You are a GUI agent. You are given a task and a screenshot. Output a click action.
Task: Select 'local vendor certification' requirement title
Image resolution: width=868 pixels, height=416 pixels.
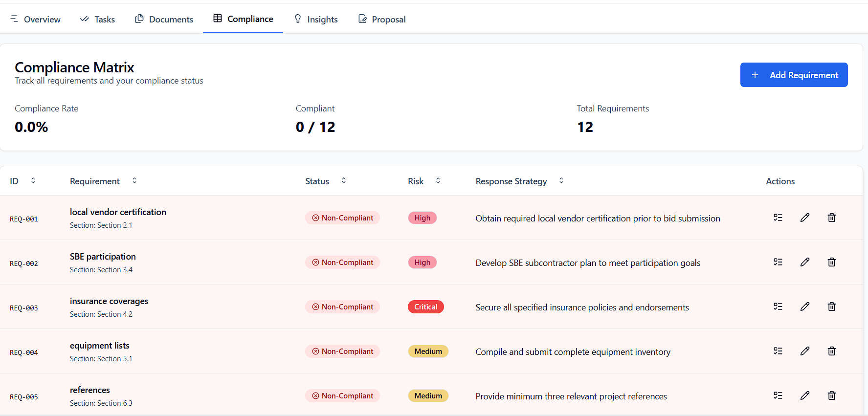pos(118,212)
